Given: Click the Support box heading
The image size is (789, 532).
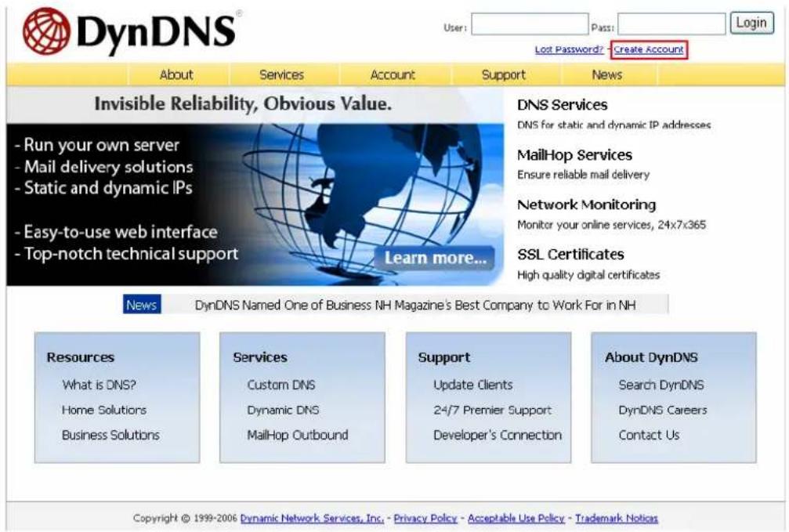Looking at the screenshot, I should [443, 358].
